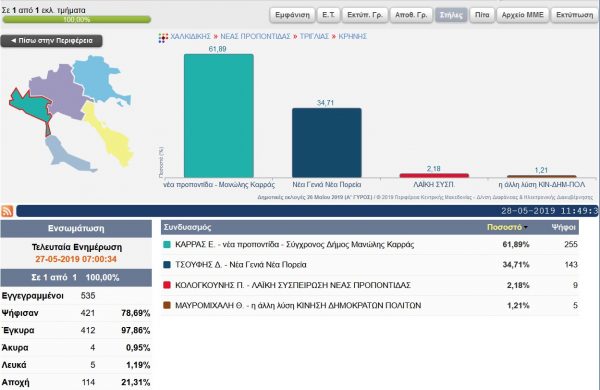600x390 pixels.
Task: Click the teal swatch next to ΚΑΡΡΑΣ Ε.
Action: click(x=166, y=245)
